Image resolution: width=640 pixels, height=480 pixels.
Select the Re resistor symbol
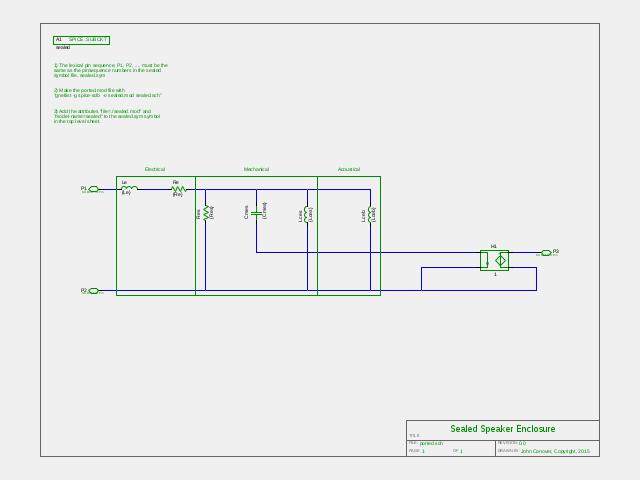tap(178, 189)
